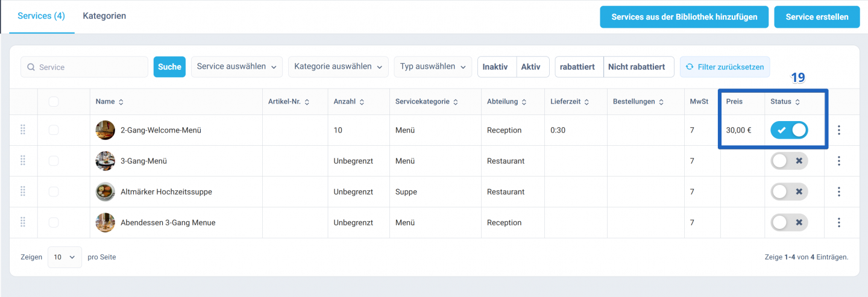The height and width of the screenshot is (297, 868).
Task: Open options menu for 3-Gang-Menü row
Action: (838, 161)
